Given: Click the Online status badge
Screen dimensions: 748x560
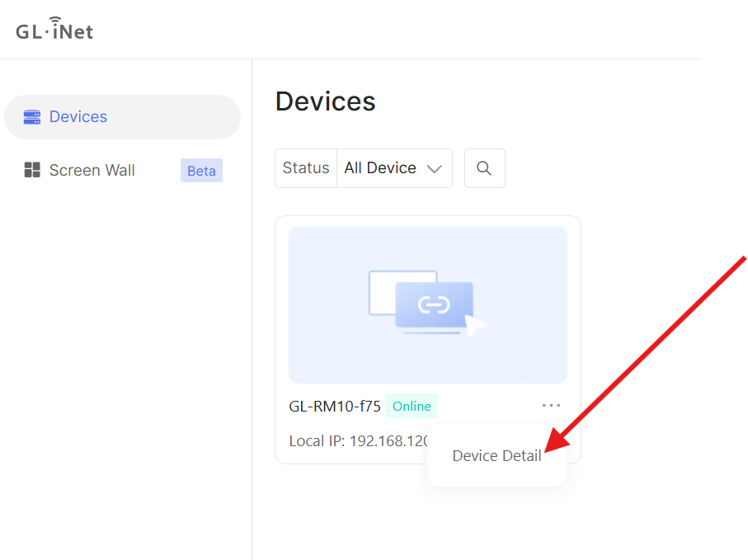Looking at the screenshot, I should [x=412, y=406].
